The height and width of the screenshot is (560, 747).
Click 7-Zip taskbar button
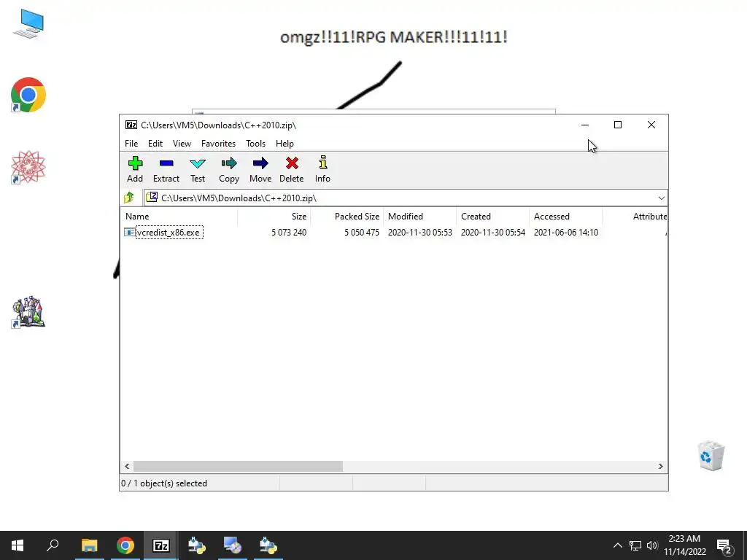click(161, 545)
